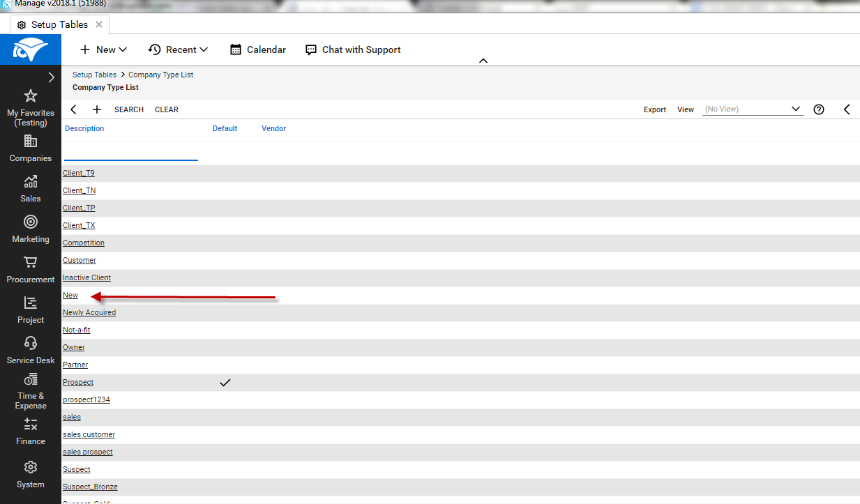The image size is (860, 504).
Task: Open the Suspect company type
Action: tap(77, 469)
